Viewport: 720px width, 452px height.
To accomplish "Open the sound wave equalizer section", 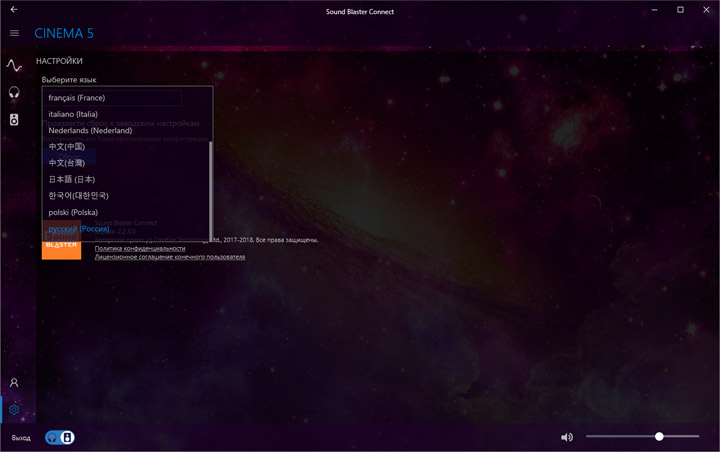I will [x=14, y=66].
